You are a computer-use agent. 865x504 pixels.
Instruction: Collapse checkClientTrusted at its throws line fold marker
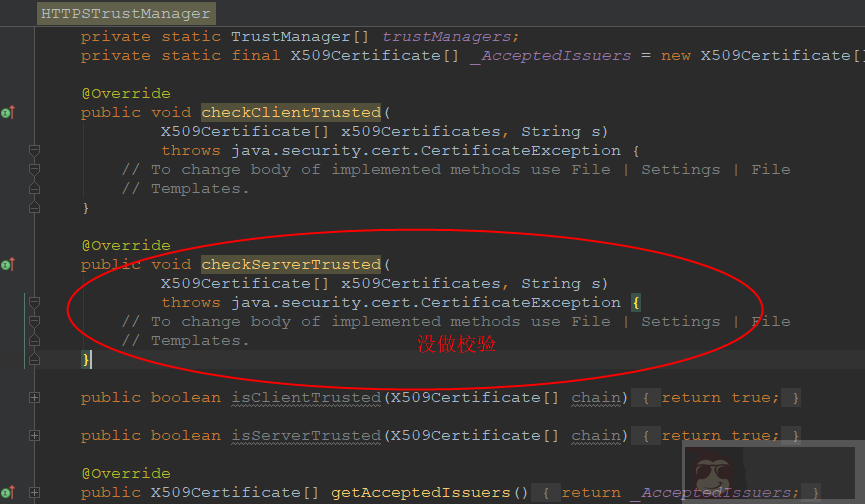point(34,151)
